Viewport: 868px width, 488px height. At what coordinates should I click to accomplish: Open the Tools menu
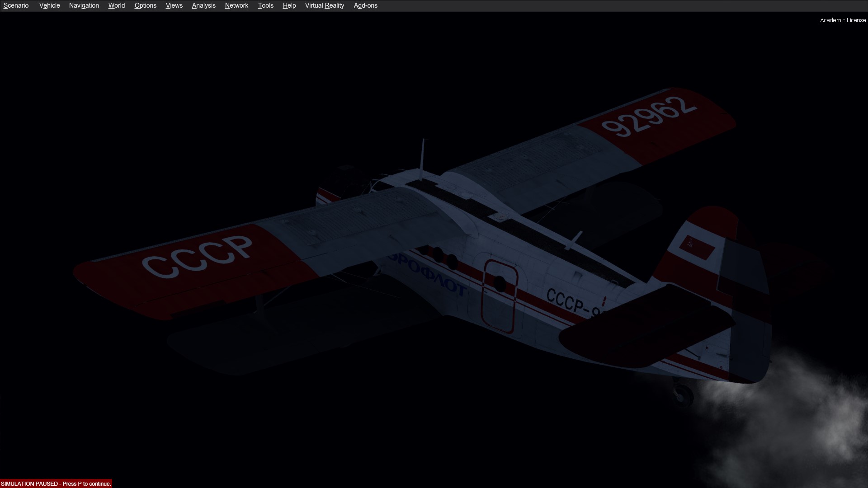pos(266,5)
